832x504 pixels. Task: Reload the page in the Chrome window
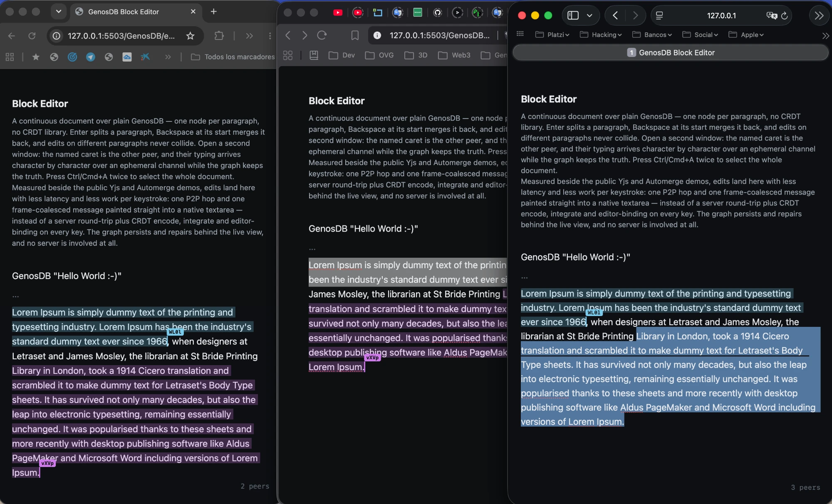click(32, 36)
